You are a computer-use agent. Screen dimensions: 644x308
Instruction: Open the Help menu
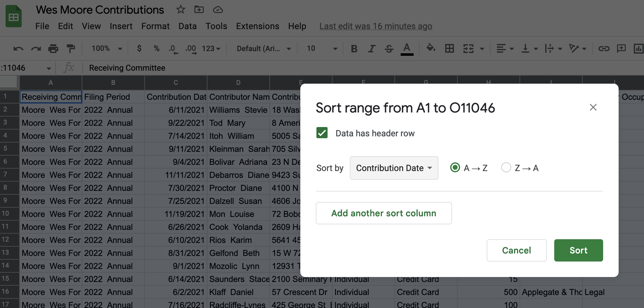[297, 26]
